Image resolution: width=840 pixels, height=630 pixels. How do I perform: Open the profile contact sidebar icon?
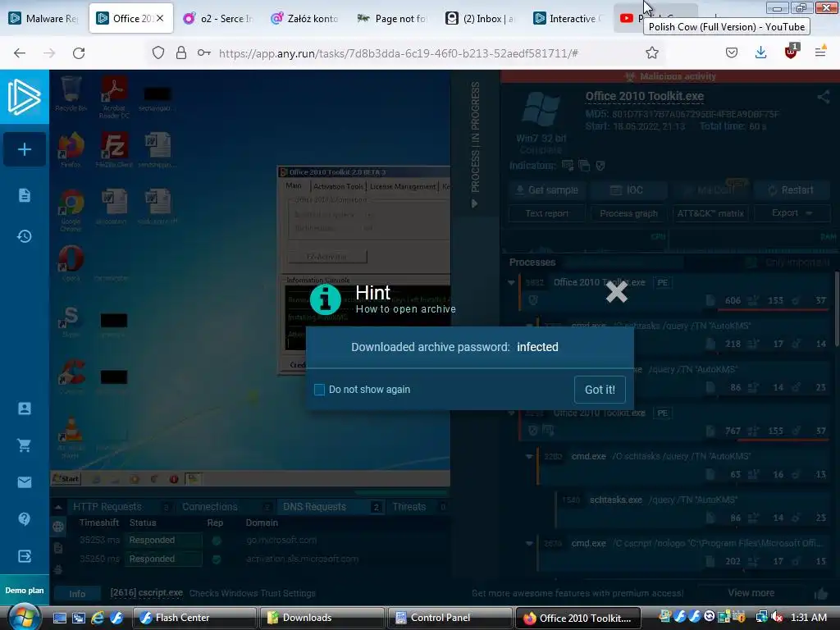tap(25, 409)
